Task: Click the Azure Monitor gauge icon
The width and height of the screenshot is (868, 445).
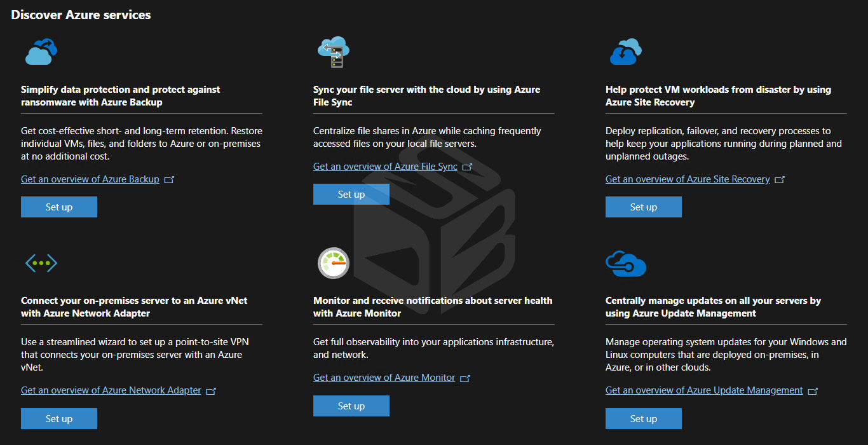Action: 334,263
